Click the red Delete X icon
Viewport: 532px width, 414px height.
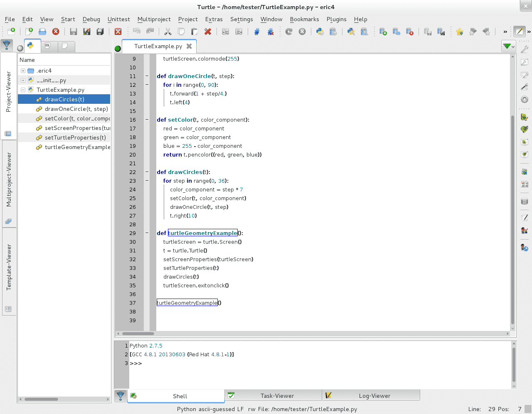208,32
